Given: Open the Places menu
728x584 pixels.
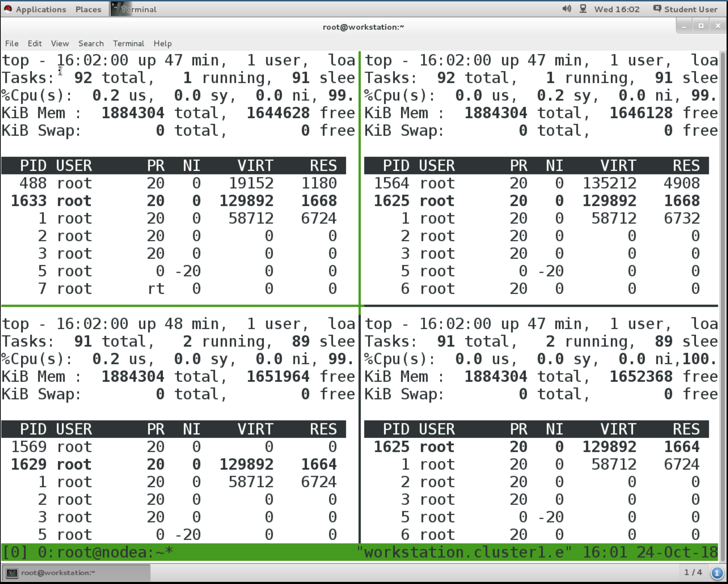Looking at the screenshot, I should click(88, 9).
